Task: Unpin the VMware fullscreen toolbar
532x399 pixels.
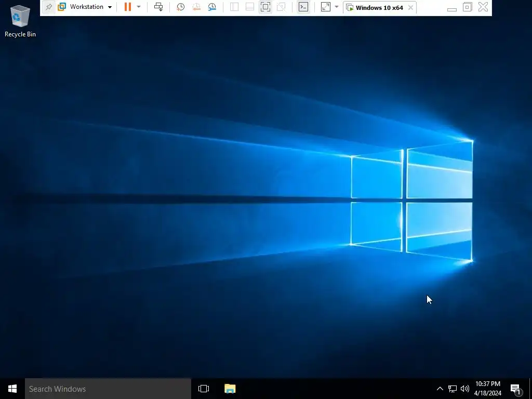Action: click(49, 7)
